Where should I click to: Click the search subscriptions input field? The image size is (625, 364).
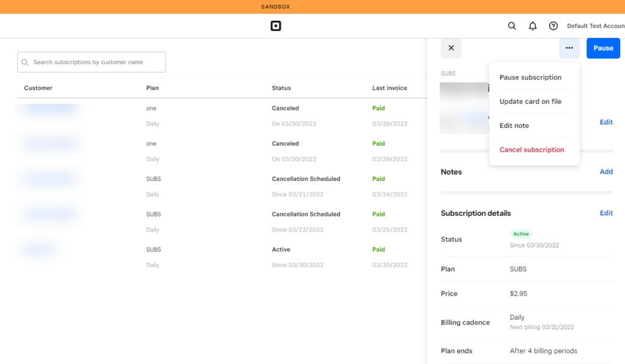tap(92, 62)
